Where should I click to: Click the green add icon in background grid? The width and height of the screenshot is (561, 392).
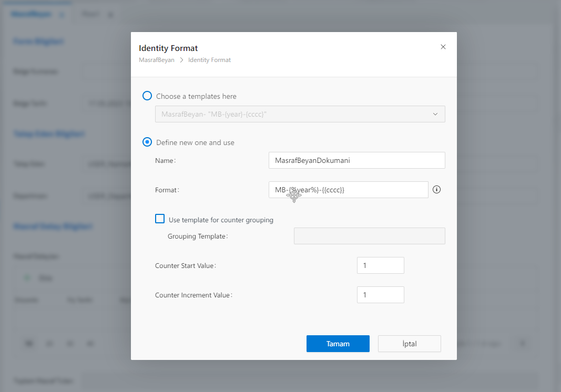tap(27, 278)
